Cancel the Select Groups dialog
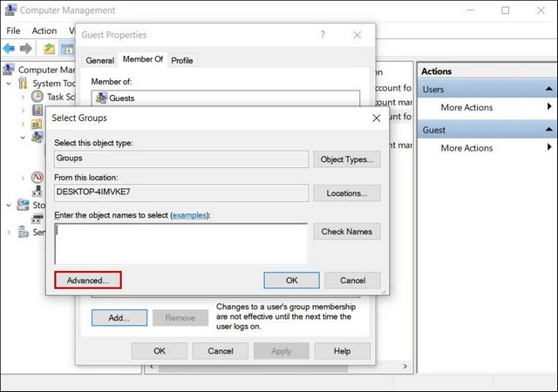Image resolution: width=558 pixels, height=392 pixels. coord(352,280)
